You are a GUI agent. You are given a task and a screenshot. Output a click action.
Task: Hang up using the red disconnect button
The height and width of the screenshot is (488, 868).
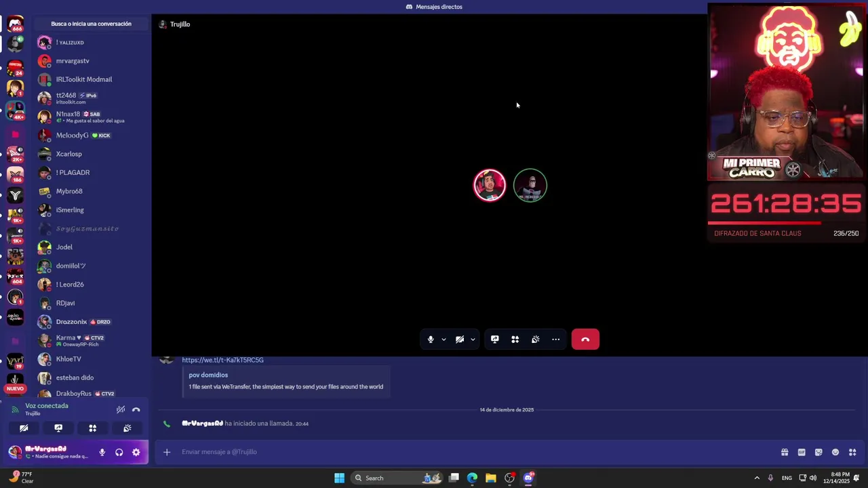585,340
